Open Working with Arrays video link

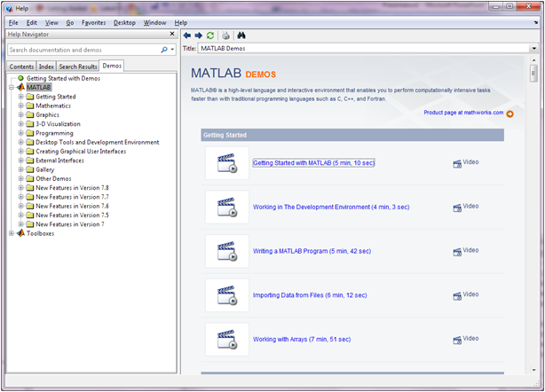pyautogui.click(x=302, y=339)
